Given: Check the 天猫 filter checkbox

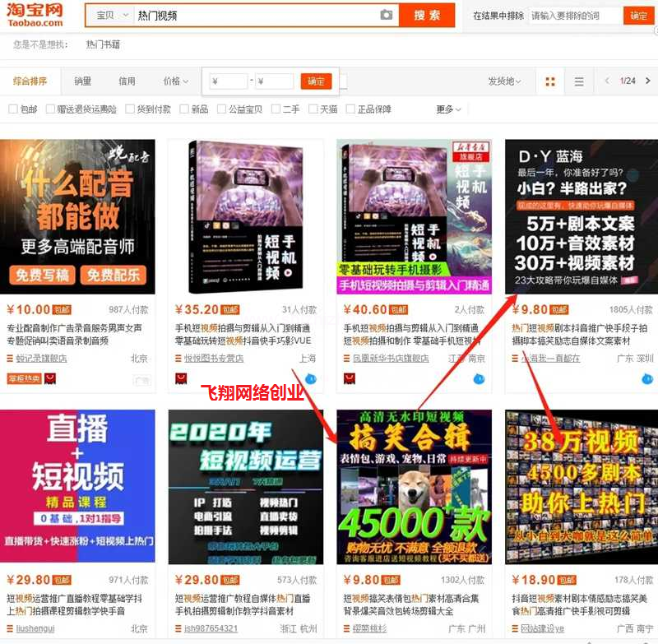Looking at the screenshot, I should coord(313,109).
